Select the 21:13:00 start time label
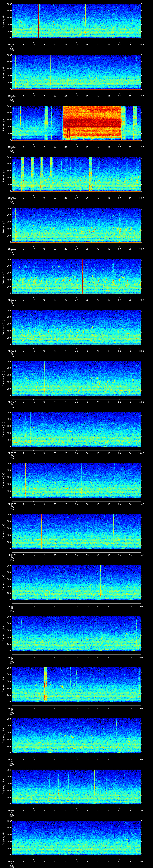 tap(12, 657)
